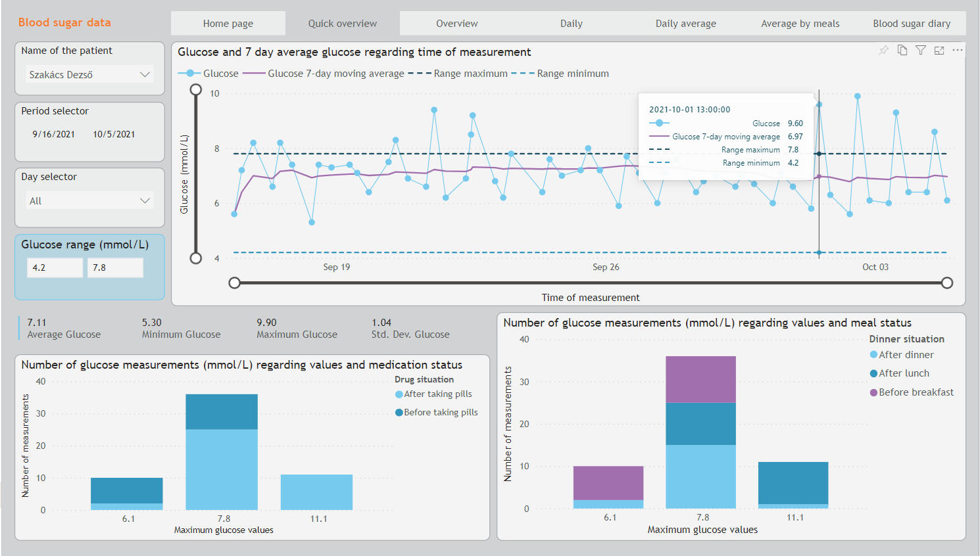The image size is (980, 556).
Task: Click the Sep 26 axis label
Action: pos(606,267)
